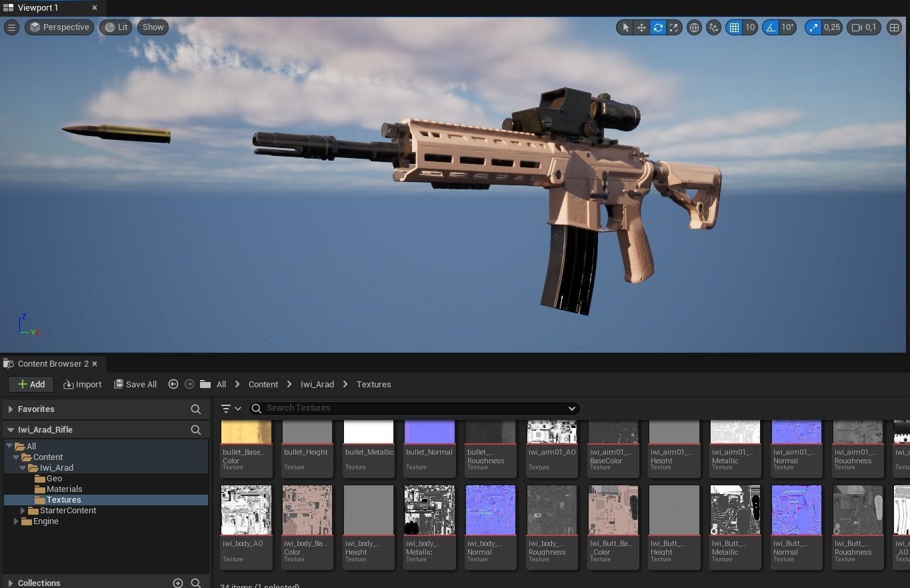This screenshot has width=910, height=588.
Task: Switch to the Rotate gizmo
Action: (x=658, y=27)
